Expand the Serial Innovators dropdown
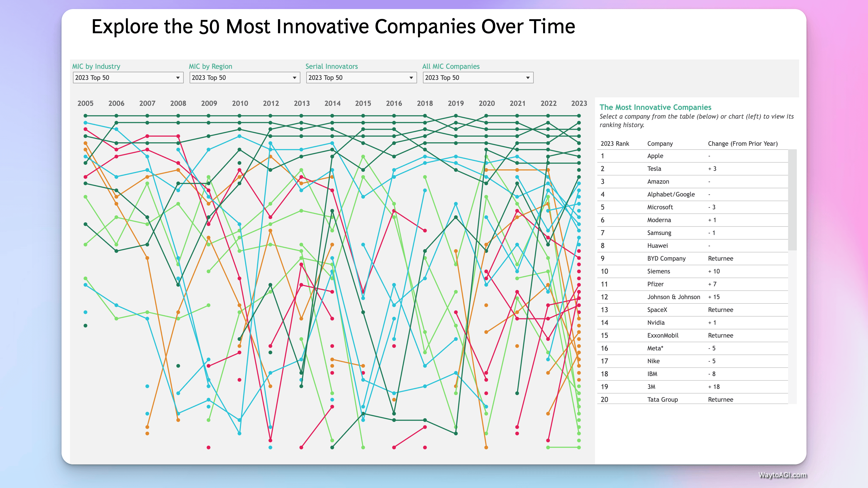868x488 pixels. (x=361, y=78)
